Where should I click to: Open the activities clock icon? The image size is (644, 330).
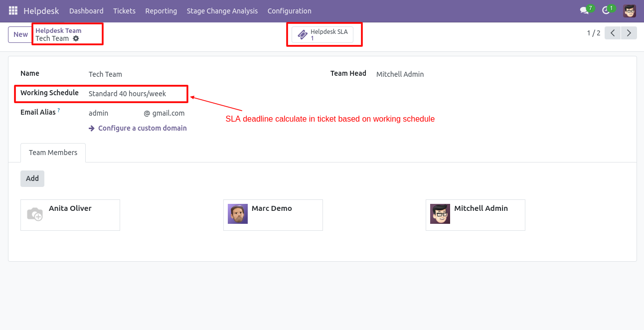[x=606, y=10]
